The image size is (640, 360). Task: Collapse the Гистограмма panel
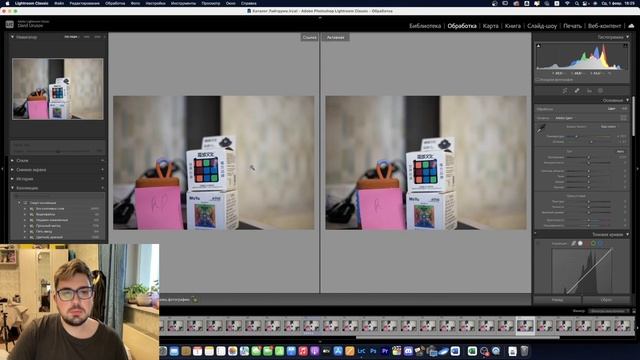(x=627, y=37)
